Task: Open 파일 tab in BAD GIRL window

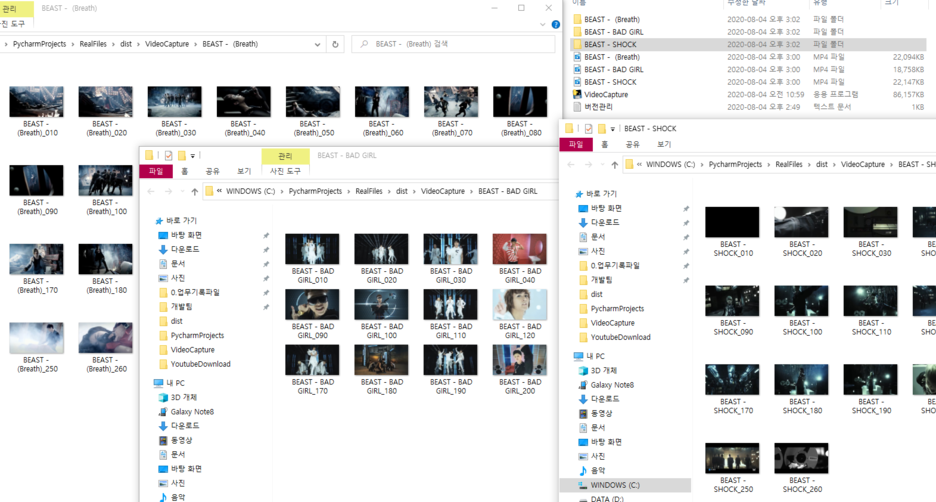Action: (156, 171)
